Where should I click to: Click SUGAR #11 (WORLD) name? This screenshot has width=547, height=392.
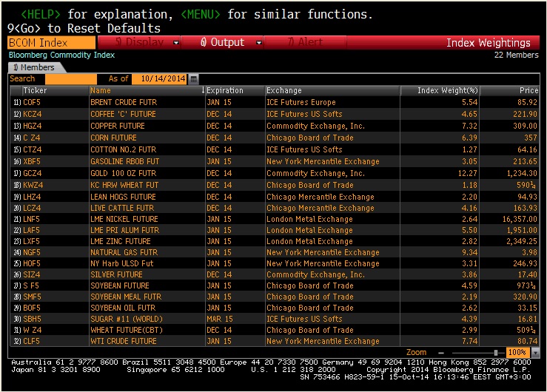[127, 320]
